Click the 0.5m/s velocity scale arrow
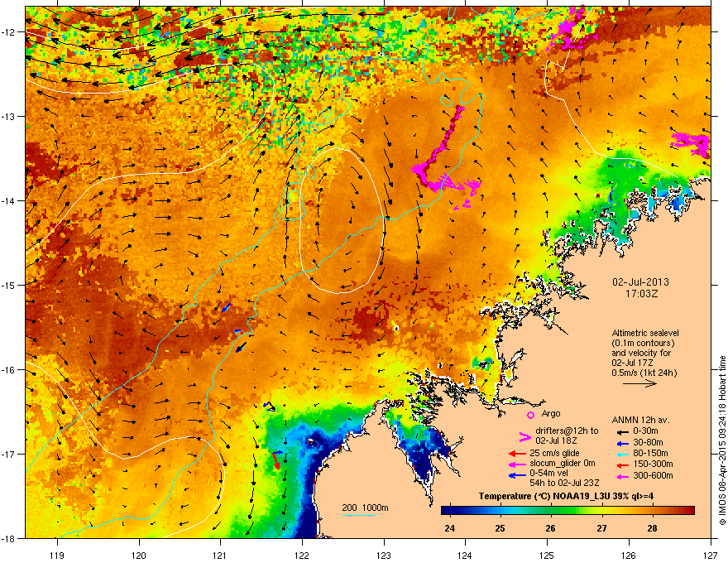The width and height of the screenshot is (728, 563). click(x=639, y=383)
